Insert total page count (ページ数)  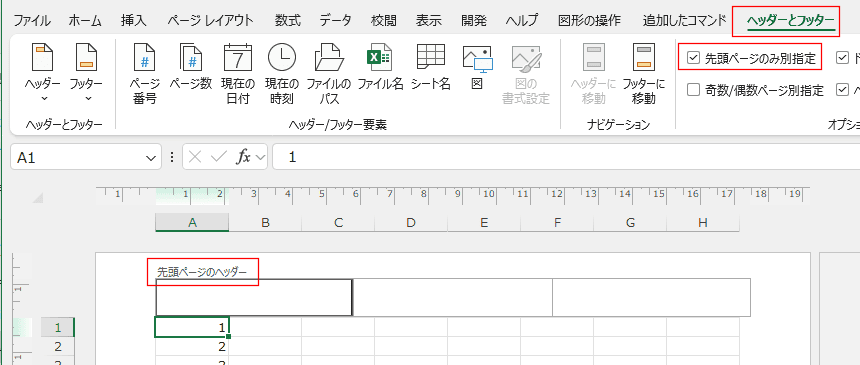(190, 67)
